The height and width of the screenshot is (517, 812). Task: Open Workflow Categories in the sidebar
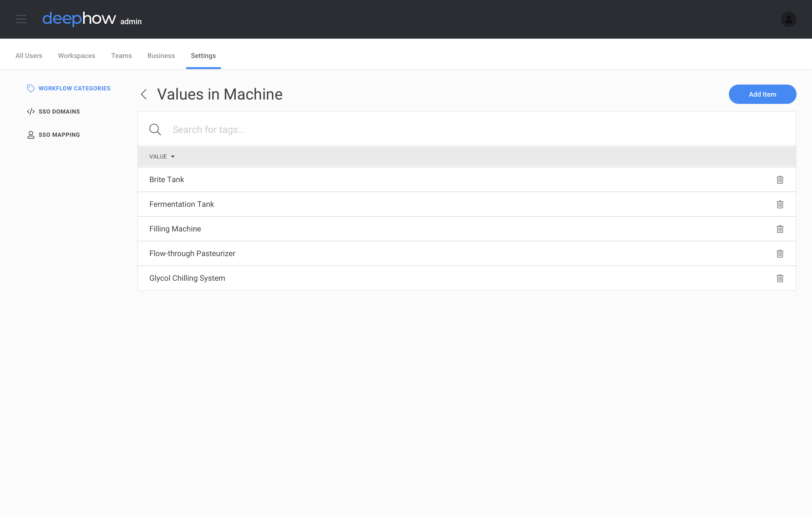pos(69,88)
